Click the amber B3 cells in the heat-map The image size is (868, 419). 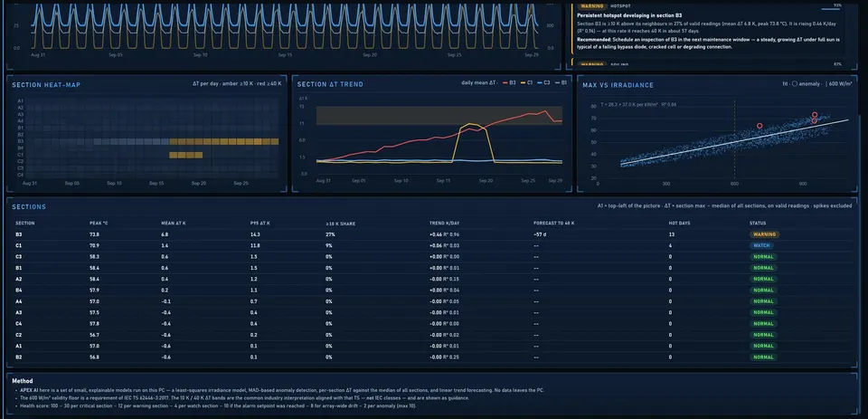[223, 142]
